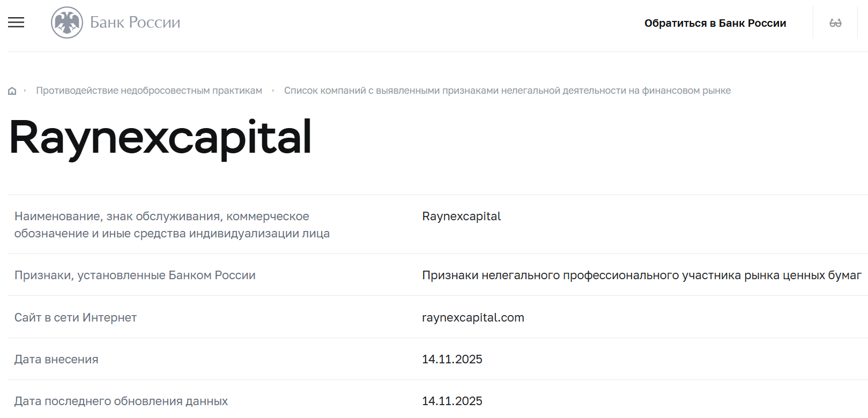Viewport: 868px width, 418px height.
Task: Select the Raynexcapital name value in table
Action: (461, 217)
